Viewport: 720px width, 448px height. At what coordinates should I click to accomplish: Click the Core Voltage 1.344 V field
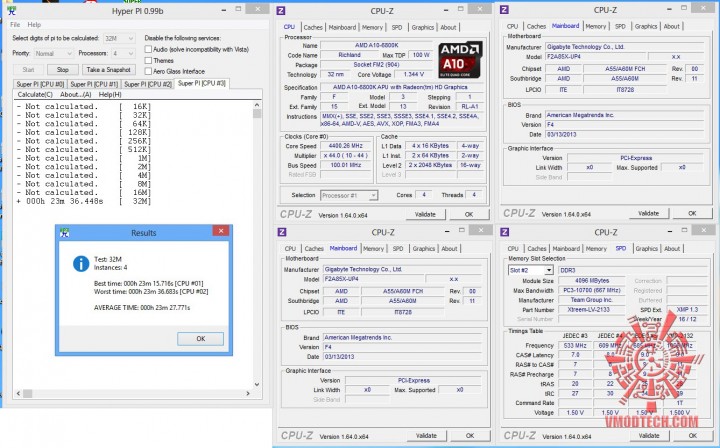coord(413,74)
